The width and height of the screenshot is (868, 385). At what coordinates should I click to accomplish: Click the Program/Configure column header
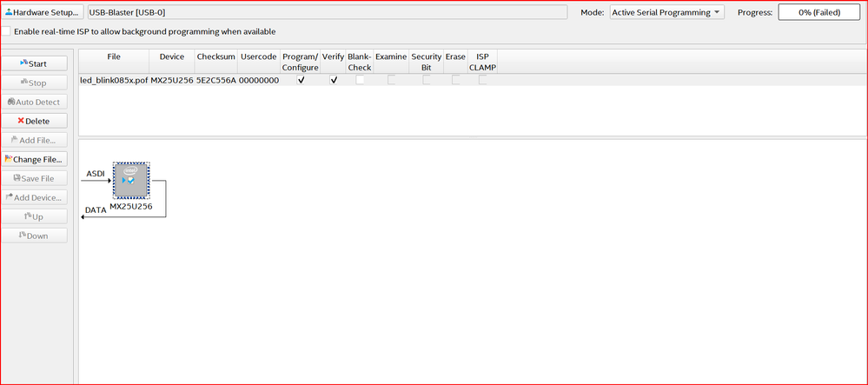coord(301,62)
